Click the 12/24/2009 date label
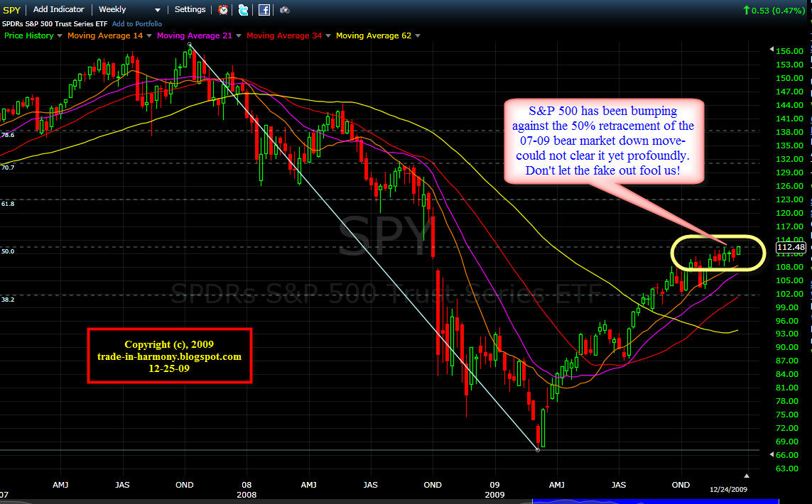This screenshot has height=504, width=812. pos(728,490)
